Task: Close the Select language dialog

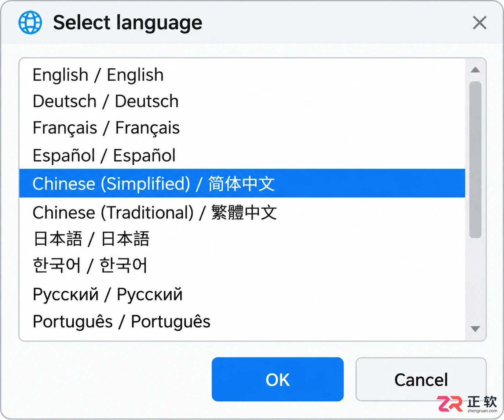Action: pos(479,23)
